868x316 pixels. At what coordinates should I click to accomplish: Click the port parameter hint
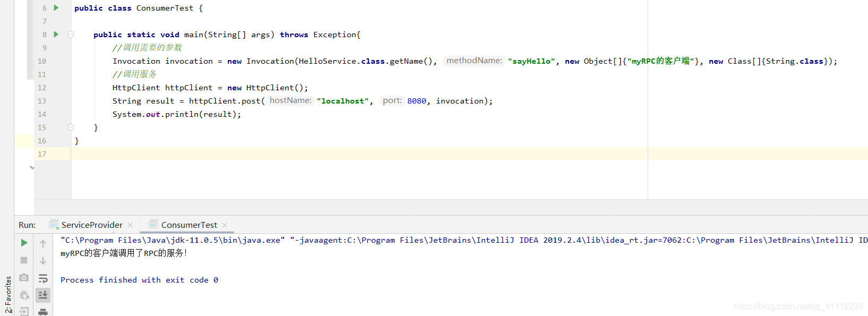tap(392, 100)
